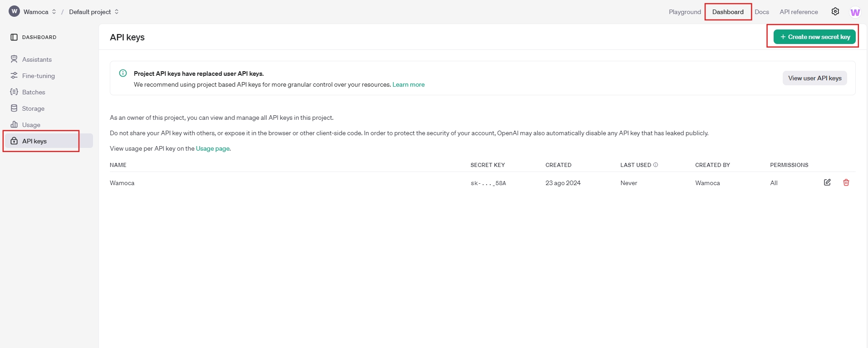Click the Last Used info icon

[x=656, y=165]
